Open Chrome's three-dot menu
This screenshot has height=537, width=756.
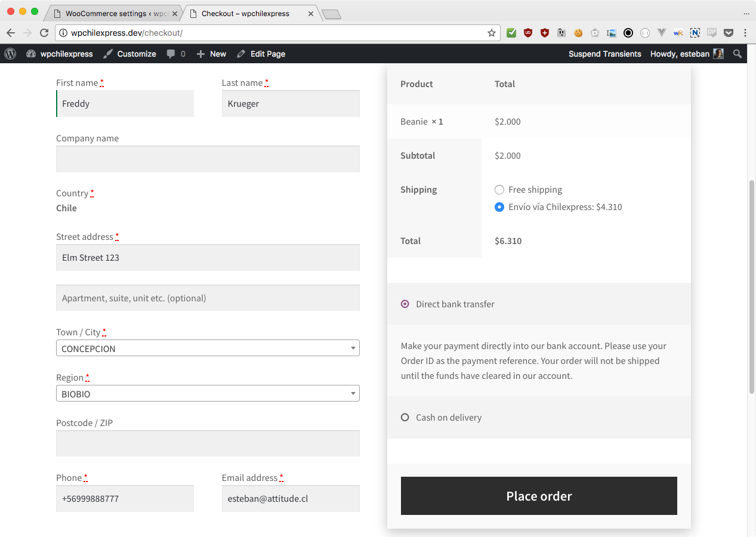pos(745,33)
